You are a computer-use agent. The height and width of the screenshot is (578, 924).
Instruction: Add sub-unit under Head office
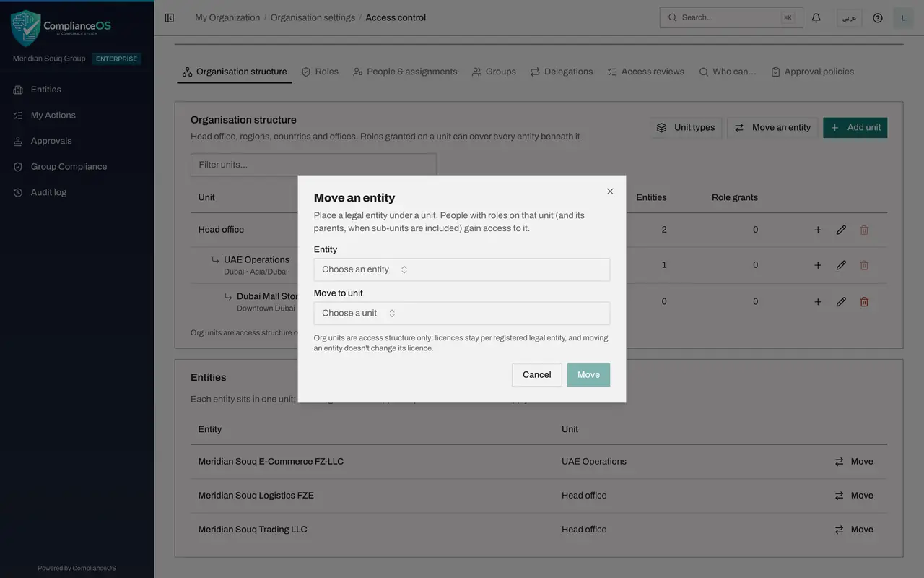pos(818,230)
